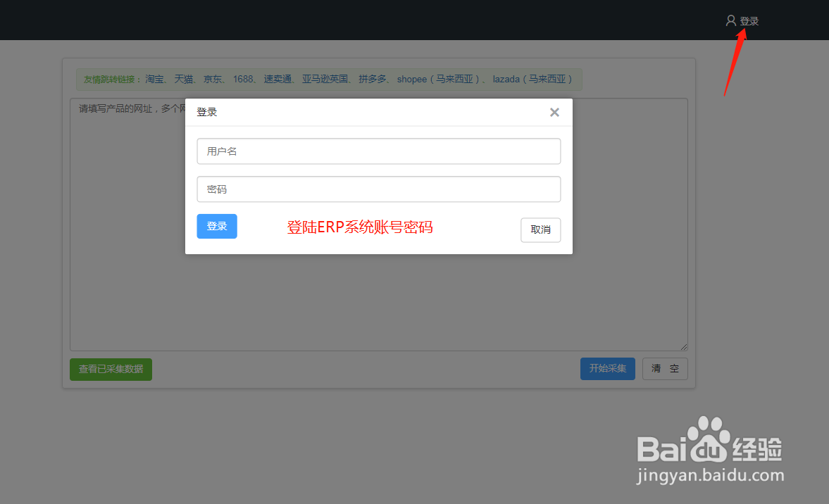Click the 开始采集 button
This screenshot has height=504, width=829.
[x=607, y=369]
